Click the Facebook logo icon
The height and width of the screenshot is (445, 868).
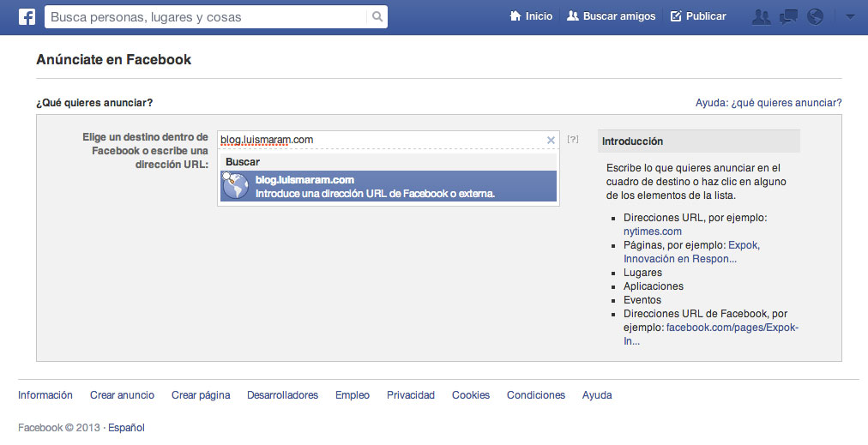coord(27,16)
